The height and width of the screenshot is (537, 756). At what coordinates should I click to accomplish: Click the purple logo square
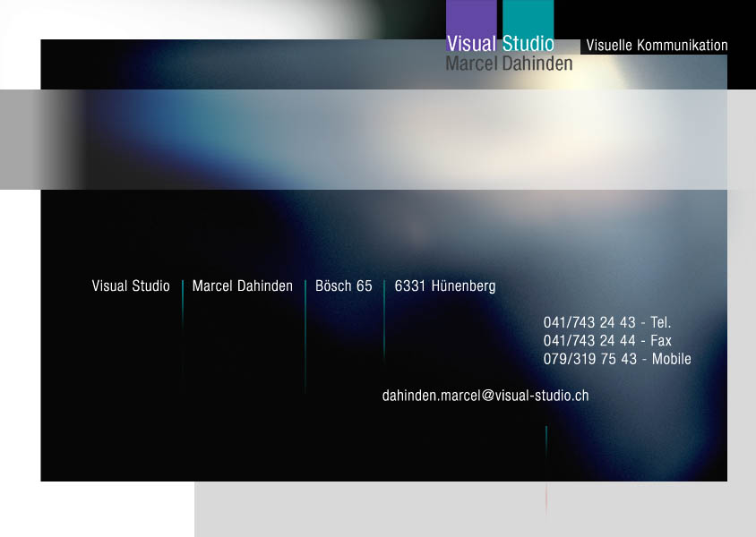pyautogui.click(x=471, y=25)
